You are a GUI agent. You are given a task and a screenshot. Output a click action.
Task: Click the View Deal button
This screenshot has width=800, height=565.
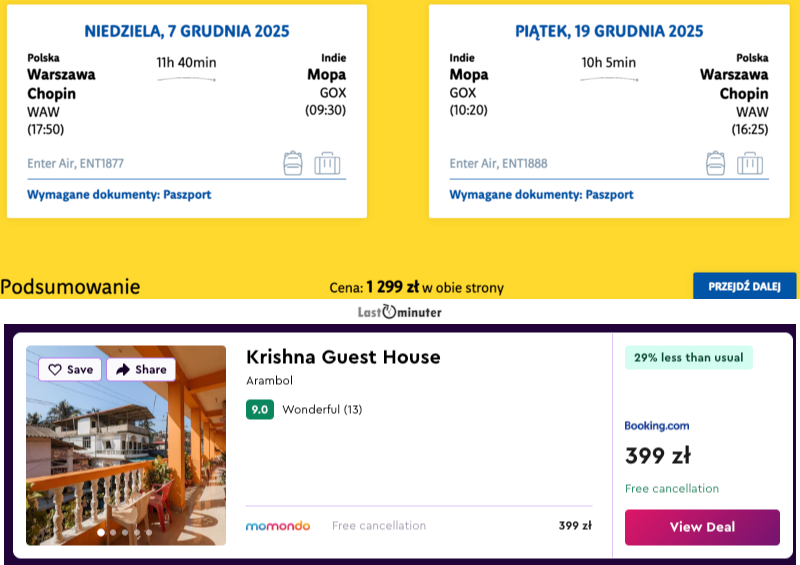click(702, 527)
